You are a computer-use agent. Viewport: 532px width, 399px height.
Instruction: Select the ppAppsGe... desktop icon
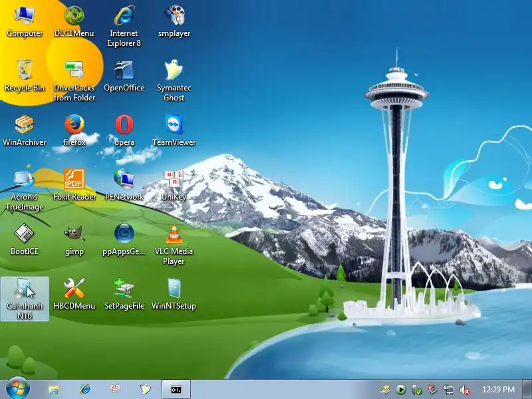click(124, 239)
